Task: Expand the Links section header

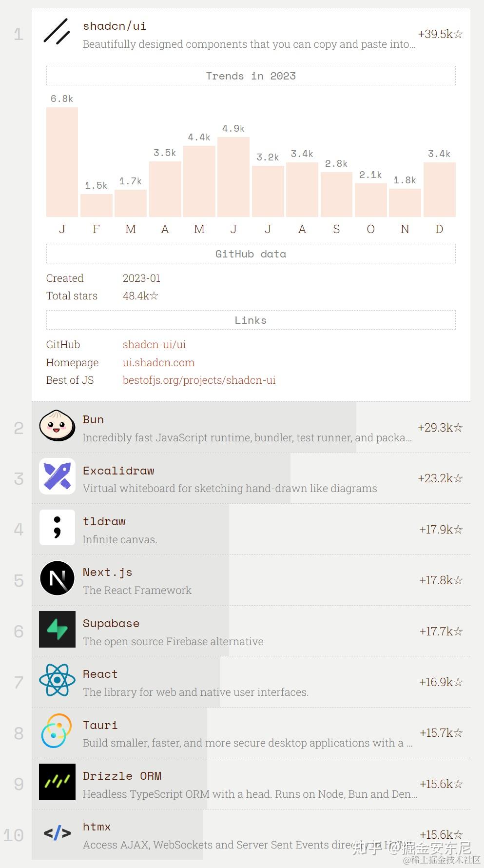Action: 251,320
